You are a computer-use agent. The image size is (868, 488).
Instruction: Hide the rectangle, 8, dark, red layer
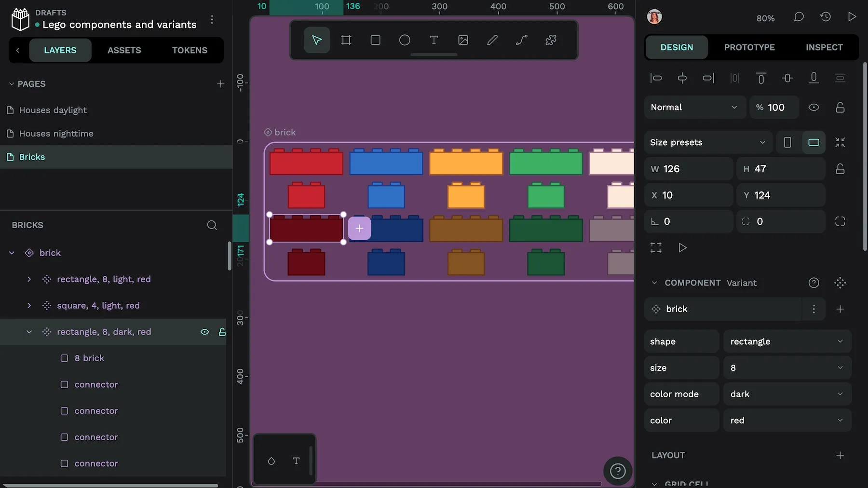pyautogui.click(x=204, y=332)
